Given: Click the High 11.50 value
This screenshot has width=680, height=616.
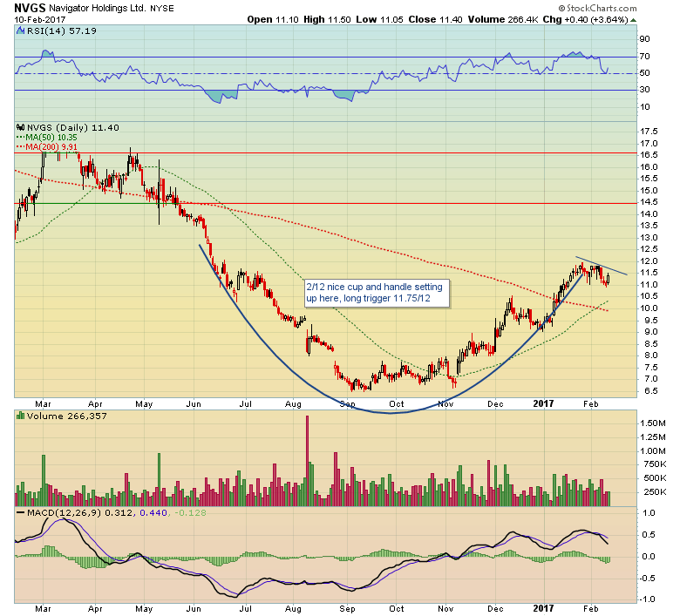Looking at the screenshot, I should [x=327, y=19].
